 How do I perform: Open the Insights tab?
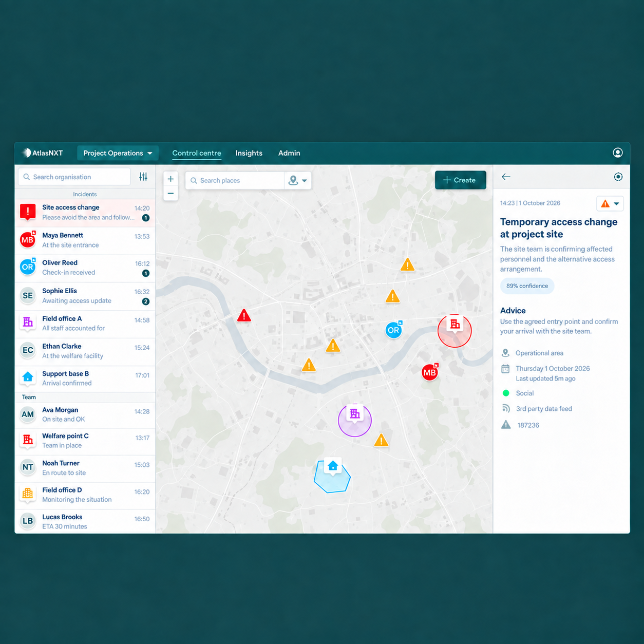[249, 153]
